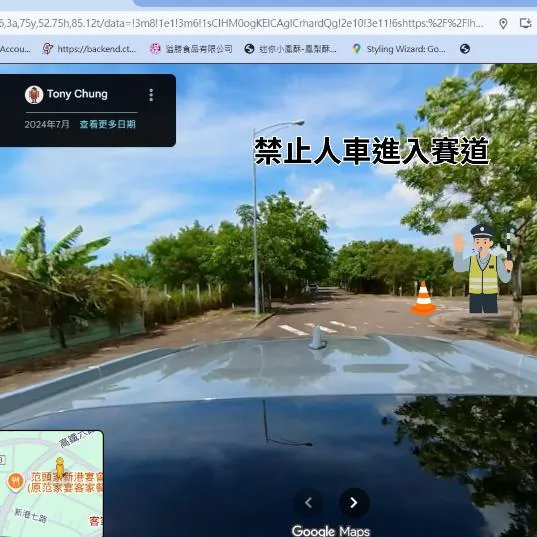Open the 溢勝食品有限公司 bookmark
The width and height of the screenshot is (537, 537).
click(191, 49)
